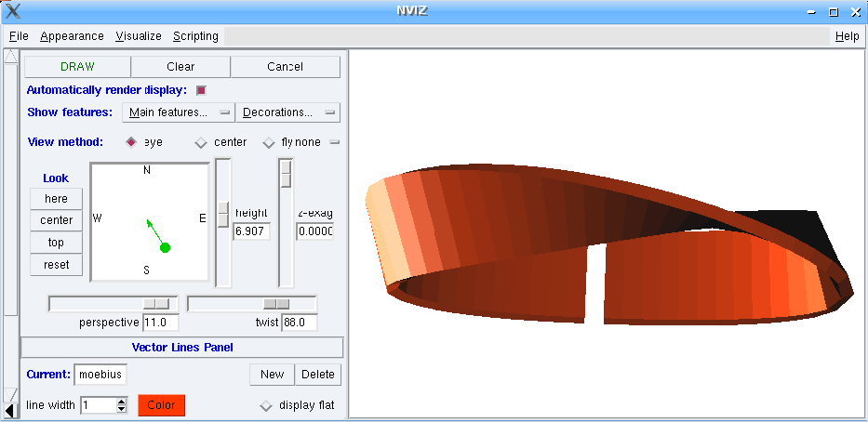
Task: Click the panel collapse arrow at bottom-left
Action: [10, 410]
